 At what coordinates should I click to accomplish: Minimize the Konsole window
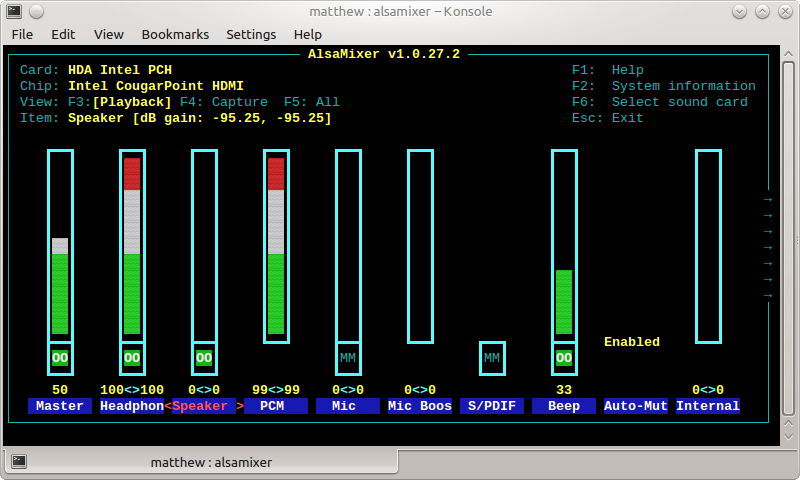click(739, 11)
